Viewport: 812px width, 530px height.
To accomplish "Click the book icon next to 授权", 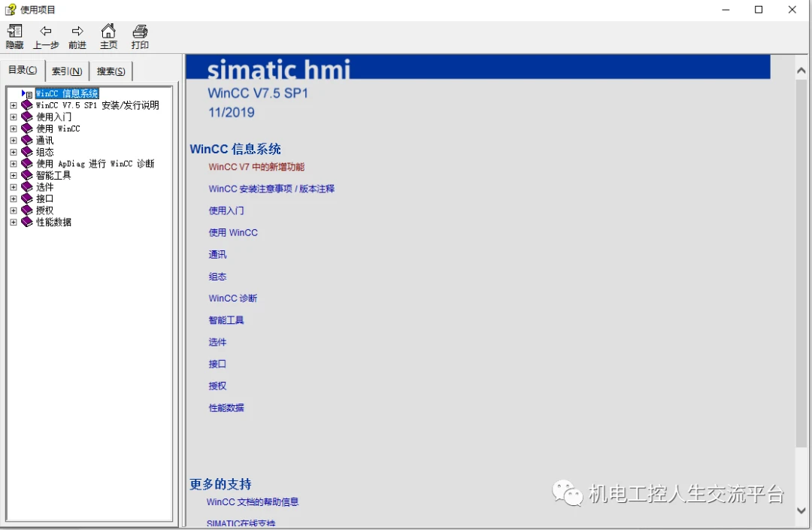I will [x=27, y=210].
